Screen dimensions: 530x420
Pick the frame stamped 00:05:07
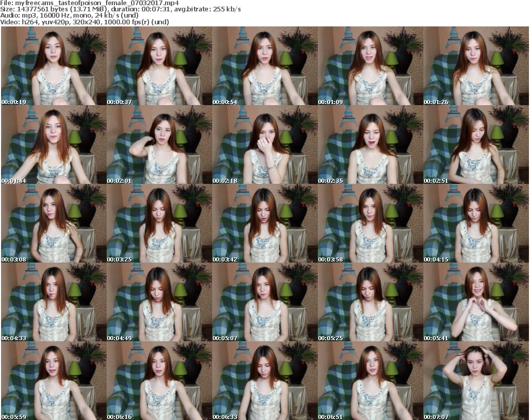pos(265,302)
